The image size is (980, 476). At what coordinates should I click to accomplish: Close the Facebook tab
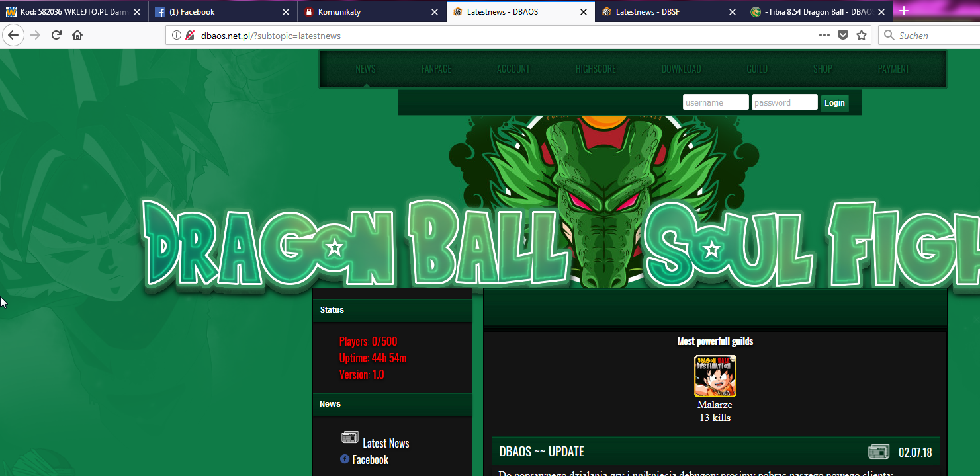pyautogui.click(x=286, y=12)
